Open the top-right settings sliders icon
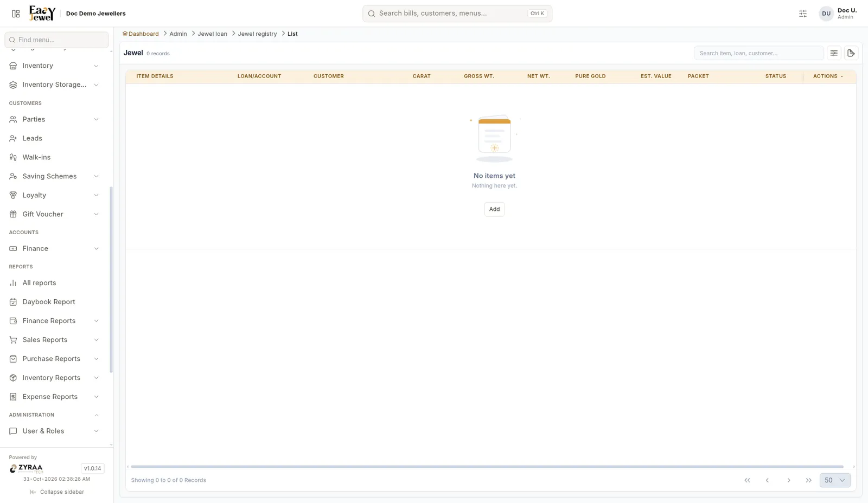The width and height of the screenshot is (868, 503). [x=803, y=14]
